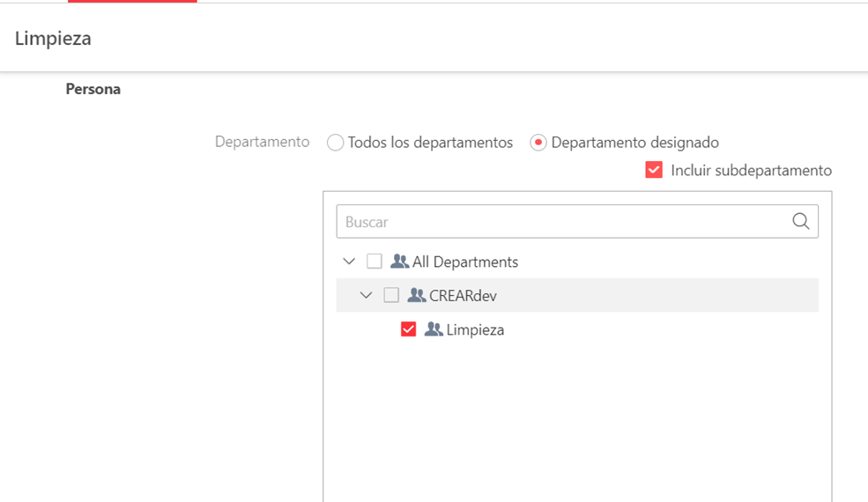This screenshot has height=502, width=868.
Task: Select the Todos los departamentos radio button
Action: tap(335, 143)
